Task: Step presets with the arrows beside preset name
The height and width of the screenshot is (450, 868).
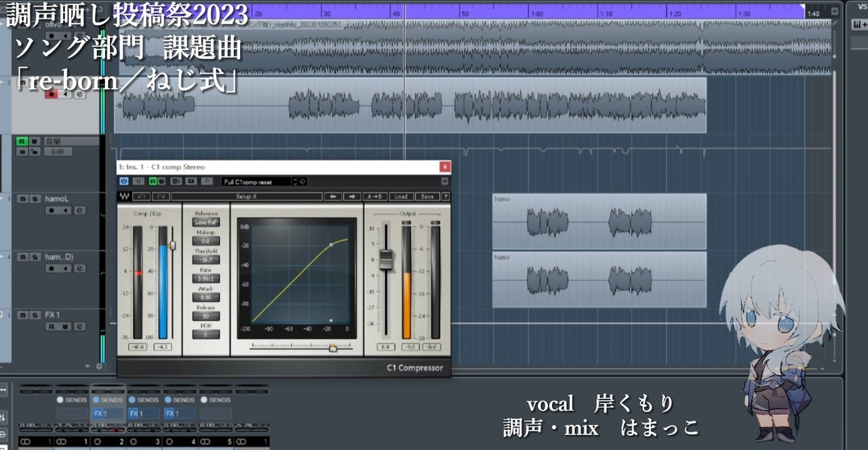Action: click(295, 182)
